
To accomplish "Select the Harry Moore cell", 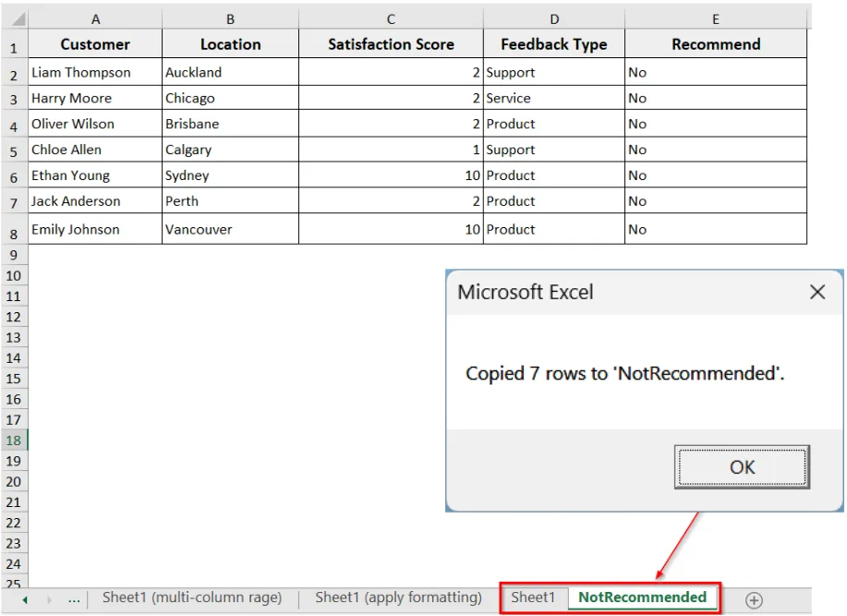I will coord(95,98).
